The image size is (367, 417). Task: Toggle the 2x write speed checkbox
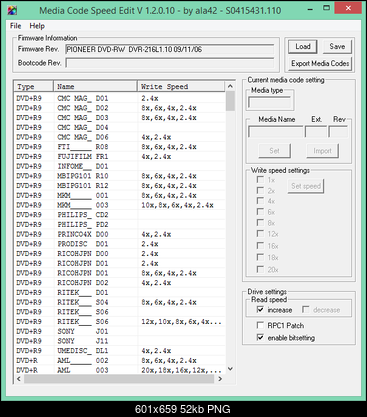tap(260, 190)
